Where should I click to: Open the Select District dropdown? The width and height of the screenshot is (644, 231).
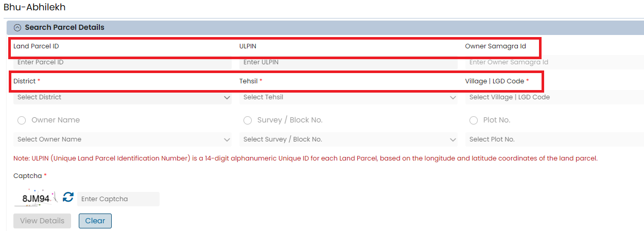coord(123,97)
